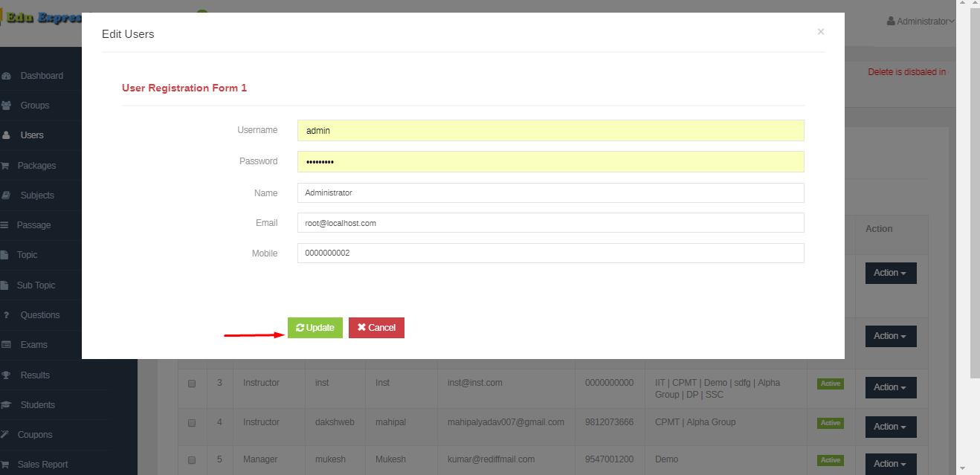This screenshot has height=475, width=980.
Task: Go to Groups in the sidebar
Action: coord(35,106)
